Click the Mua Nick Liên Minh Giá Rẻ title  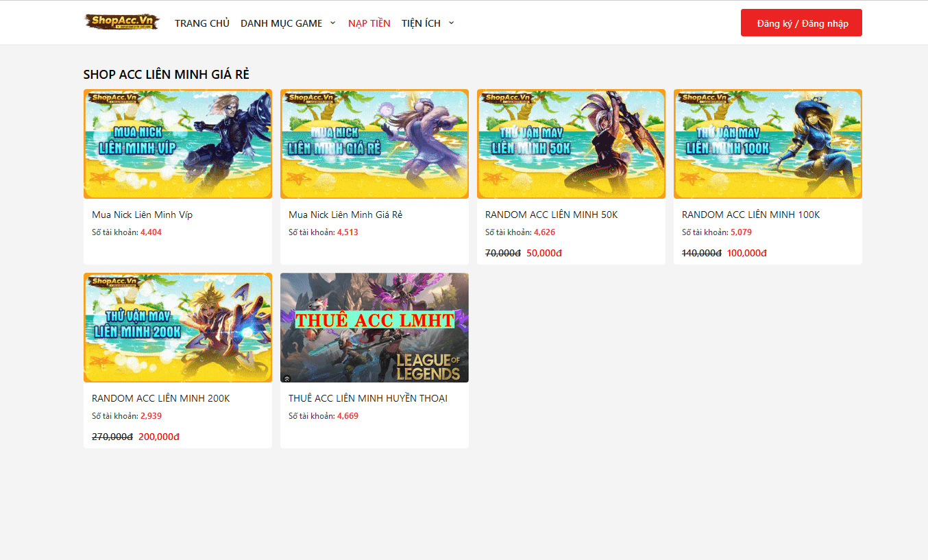tap(345, 215)
